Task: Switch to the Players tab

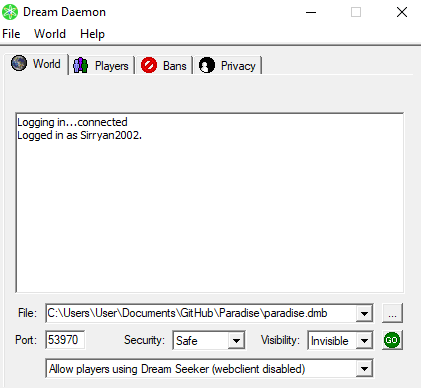Action: [x=102, y=65]
